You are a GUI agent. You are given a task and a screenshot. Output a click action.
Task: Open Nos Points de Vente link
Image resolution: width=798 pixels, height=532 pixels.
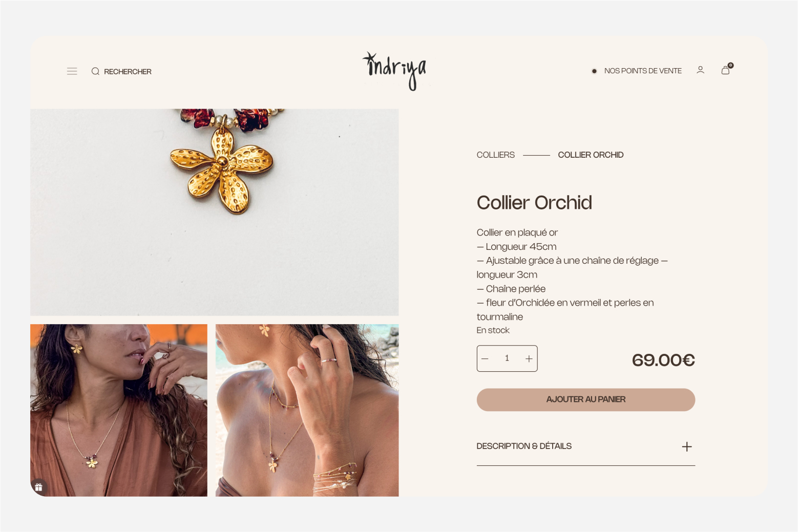(643, 71)
